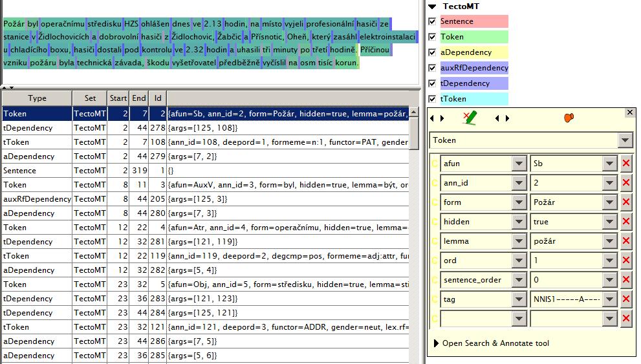Delete the tag feature with red X
Screen dimensions: 641x364
[626, 299]
